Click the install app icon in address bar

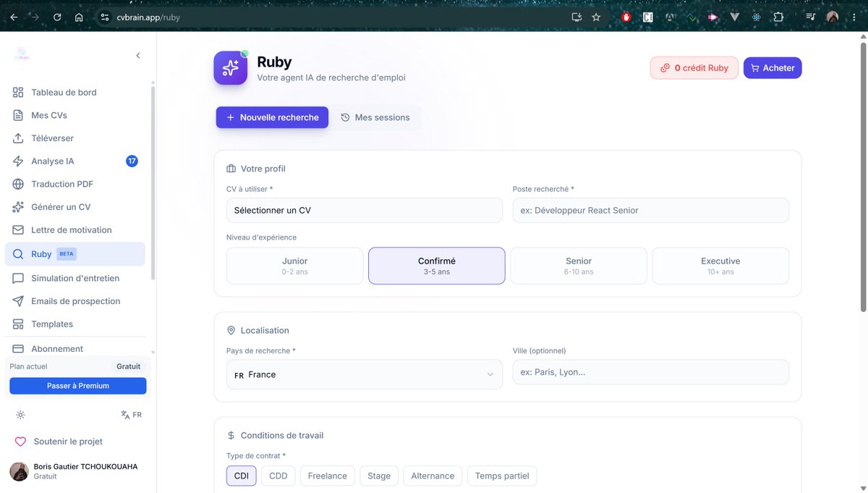coord(576,17)
